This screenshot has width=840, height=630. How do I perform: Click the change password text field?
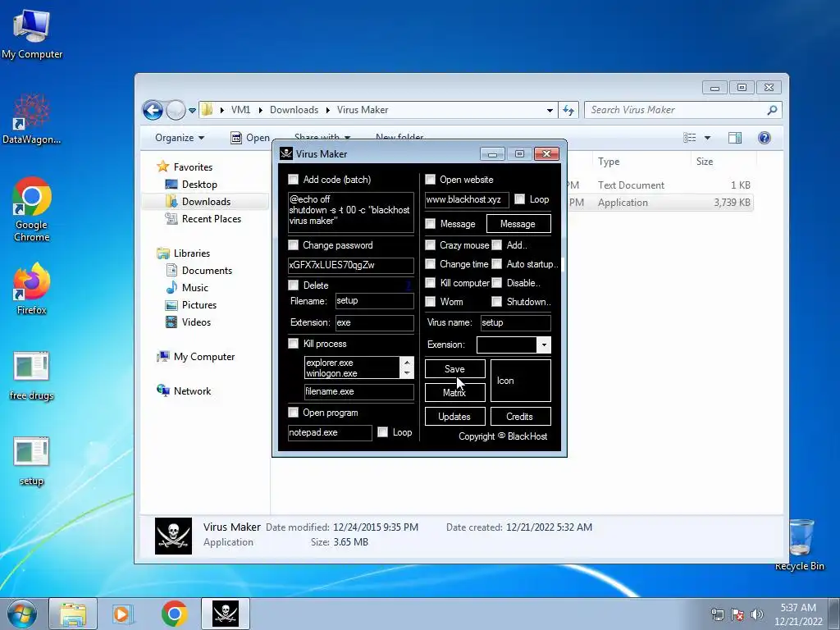point(351,265)
